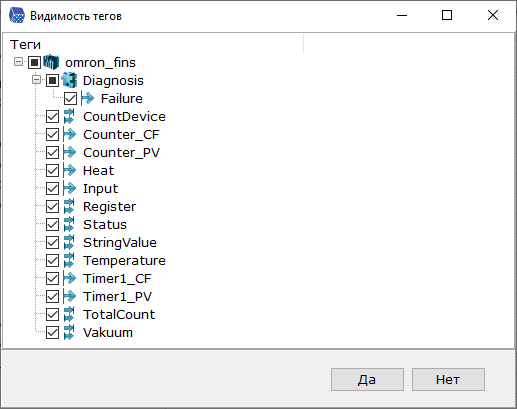Click the CountDevice bidirectional tag icon
The width and height of the screenshot is (517, 409).
click(69, 116)
